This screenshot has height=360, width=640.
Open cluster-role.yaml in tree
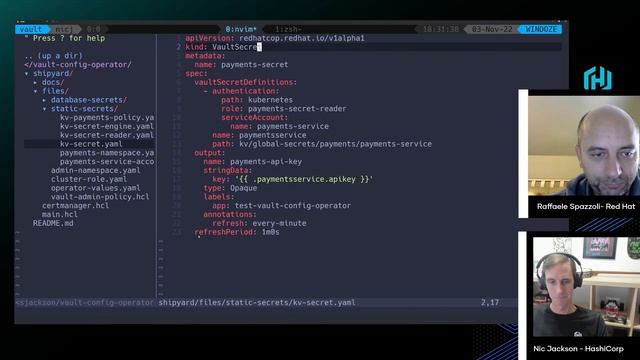pos(89,179)
